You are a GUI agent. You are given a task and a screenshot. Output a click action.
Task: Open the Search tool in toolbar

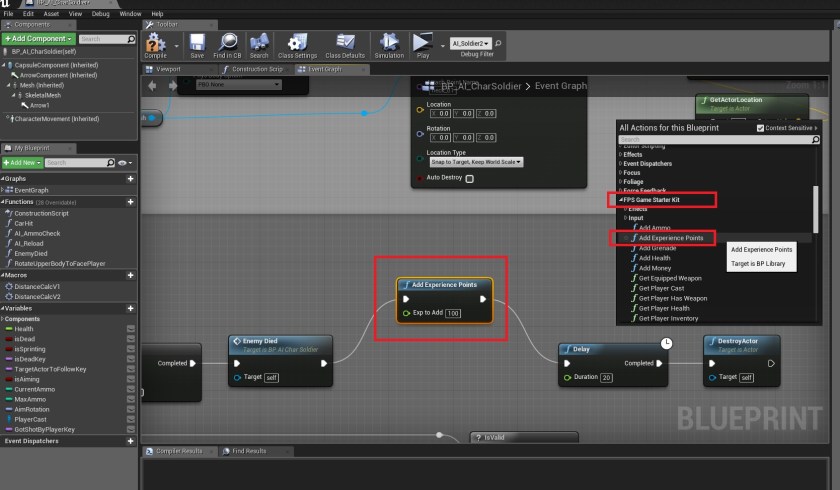pos(259,45)
